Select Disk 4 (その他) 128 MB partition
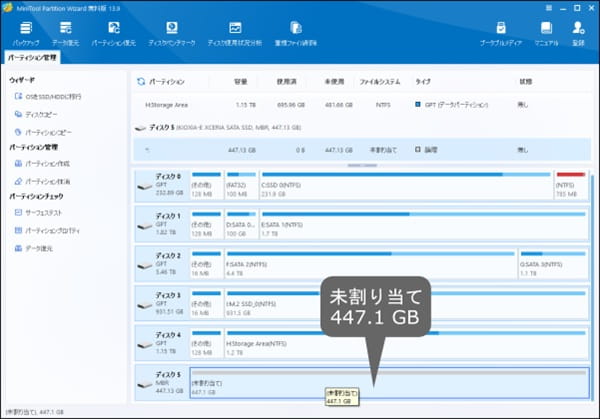The height and width of the screenshot is (419, 600). pos(207,344)
